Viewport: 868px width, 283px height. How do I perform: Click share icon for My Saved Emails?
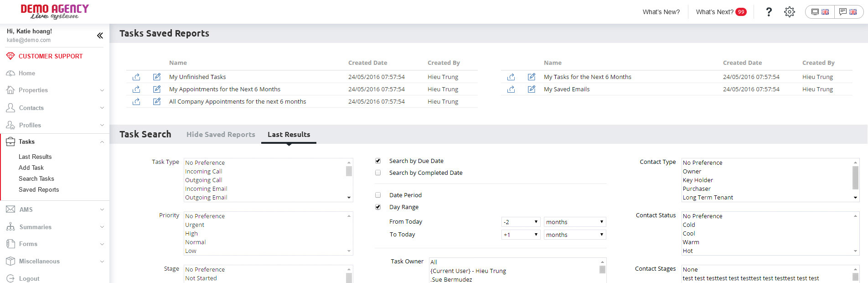pyautogui.click(x=511, y=89)
